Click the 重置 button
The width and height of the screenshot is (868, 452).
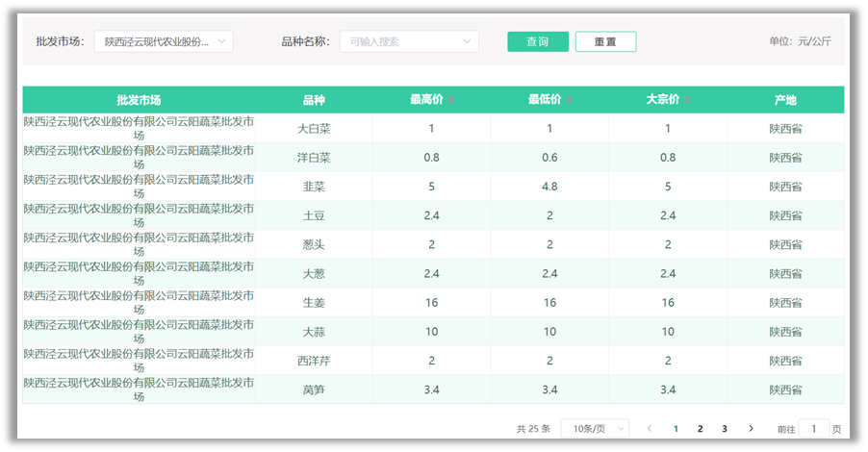605,41
